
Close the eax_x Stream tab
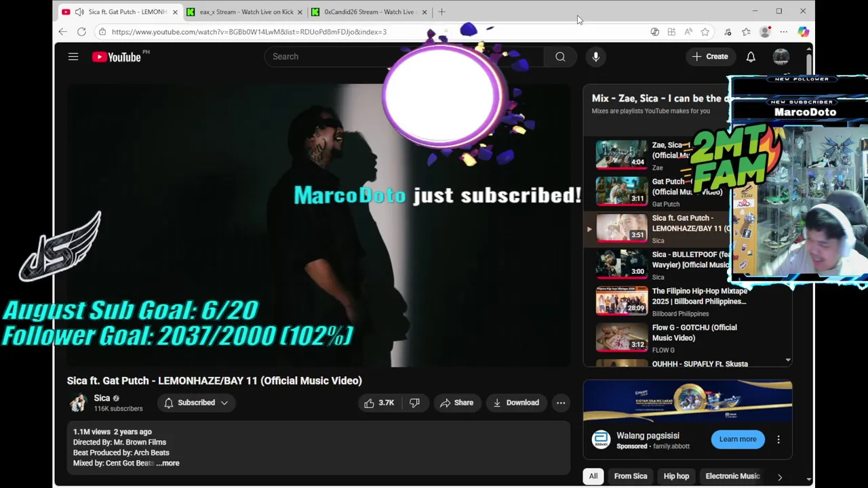point(300,12)
